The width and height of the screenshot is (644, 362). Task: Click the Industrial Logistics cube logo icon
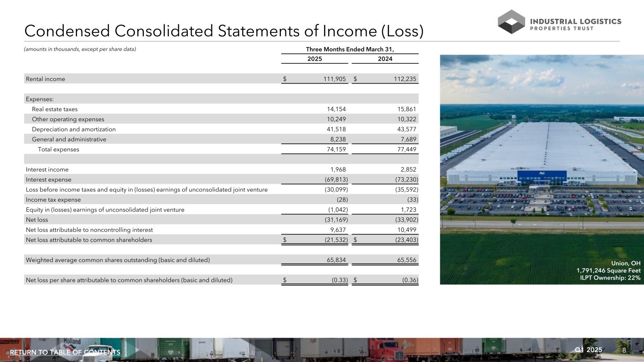click(511, 22)
